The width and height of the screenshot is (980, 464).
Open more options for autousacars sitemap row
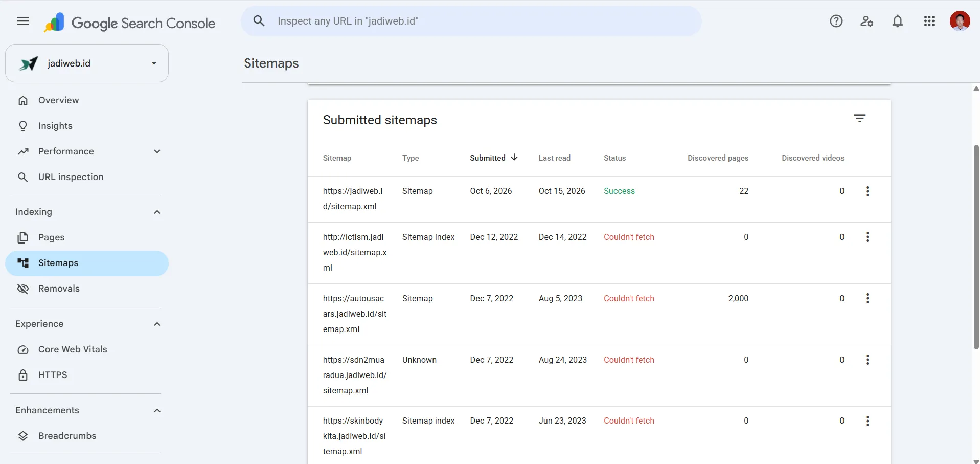click(x=868, y=298)
